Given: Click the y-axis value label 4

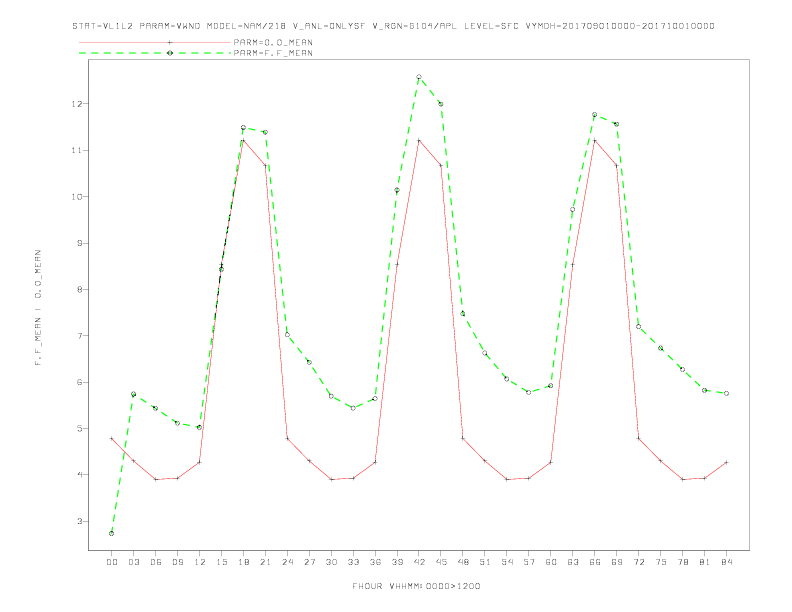Looking at the screenshot, I should click(80, 475).
